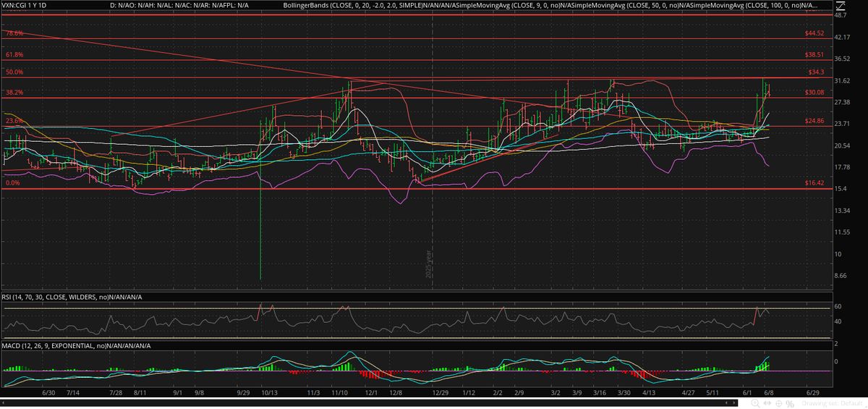The height and width of the screenshot is (409, 868).
Task: Click the 61.8% Fibonacci level label
Action: click(13, 54)
